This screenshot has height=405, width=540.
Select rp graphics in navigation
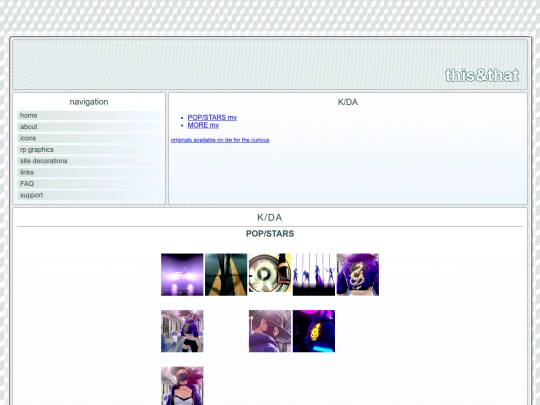pyautogui.click(x=89, y=149)
